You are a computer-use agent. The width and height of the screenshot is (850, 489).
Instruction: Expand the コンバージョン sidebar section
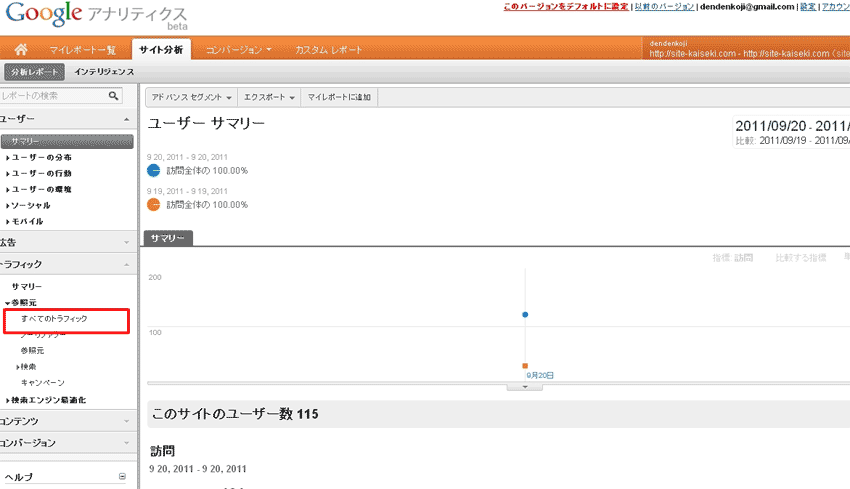point(68,442)
